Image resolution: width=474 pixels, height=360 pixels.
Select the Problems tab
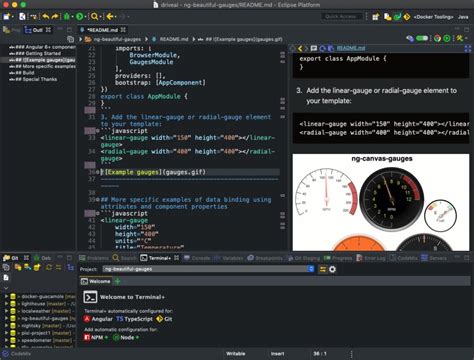pos(94,258)
